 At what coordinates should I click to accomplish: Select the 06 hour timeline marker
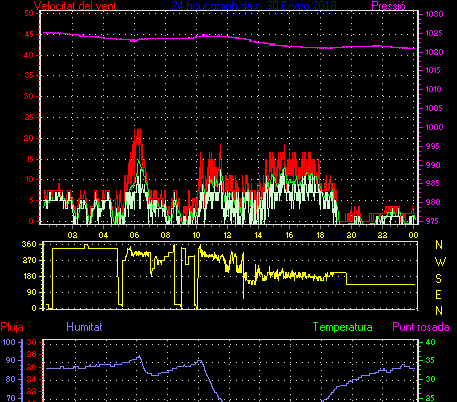[134, 235]
